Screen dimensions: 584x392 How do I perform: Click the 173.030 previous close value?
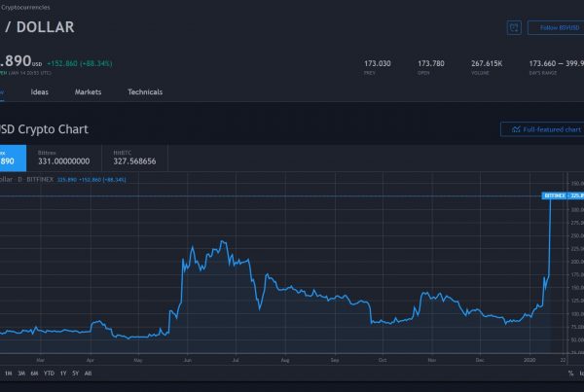pos(378,63)
